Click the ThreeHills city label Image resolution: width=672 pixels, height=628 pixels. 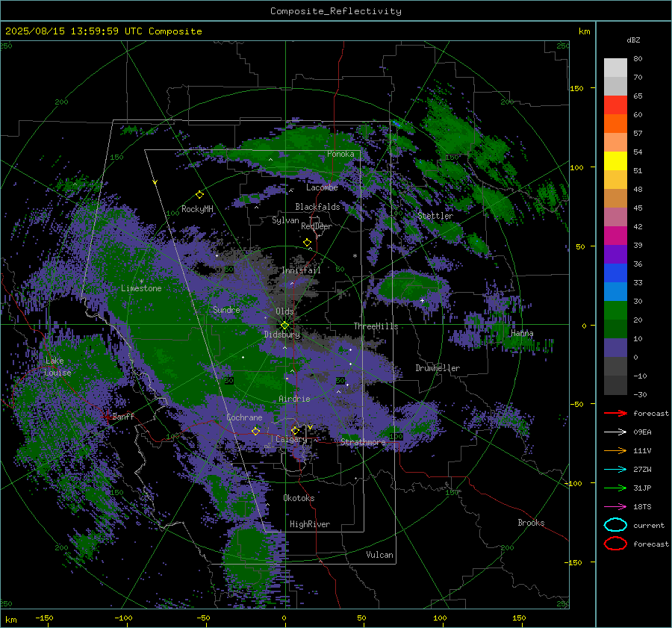[x=376, y=326]
